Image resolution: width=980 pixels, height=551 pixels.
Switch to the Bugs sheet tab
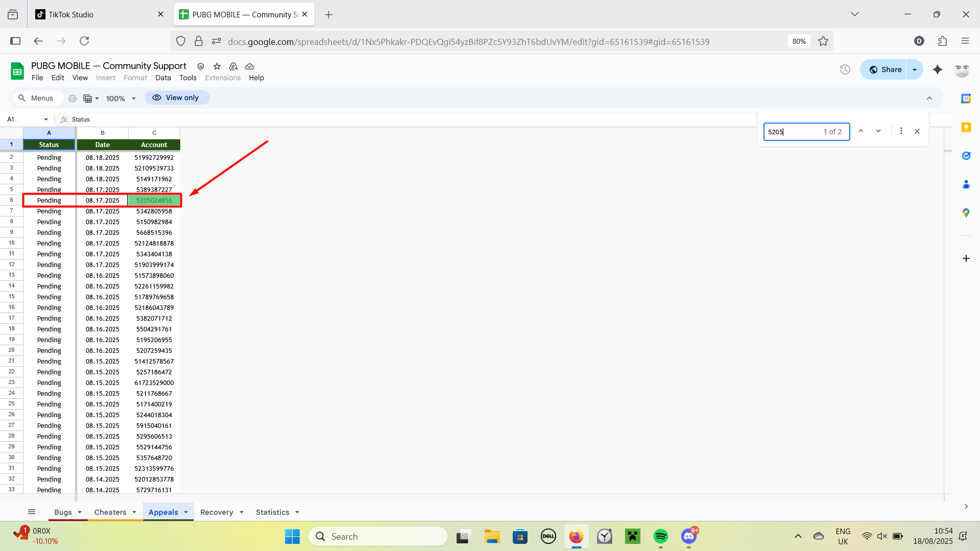click(63, 512)
